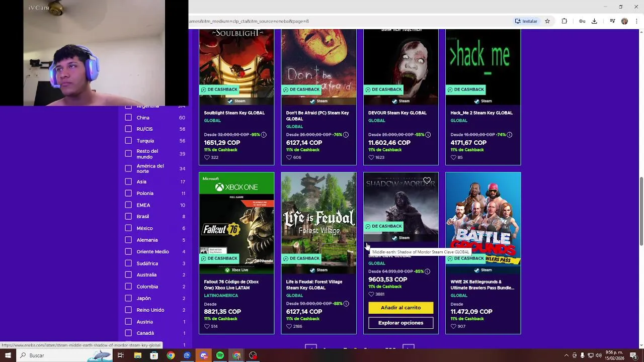Add Shadow of Mordor to wishlist heart

tap(427, 180)
